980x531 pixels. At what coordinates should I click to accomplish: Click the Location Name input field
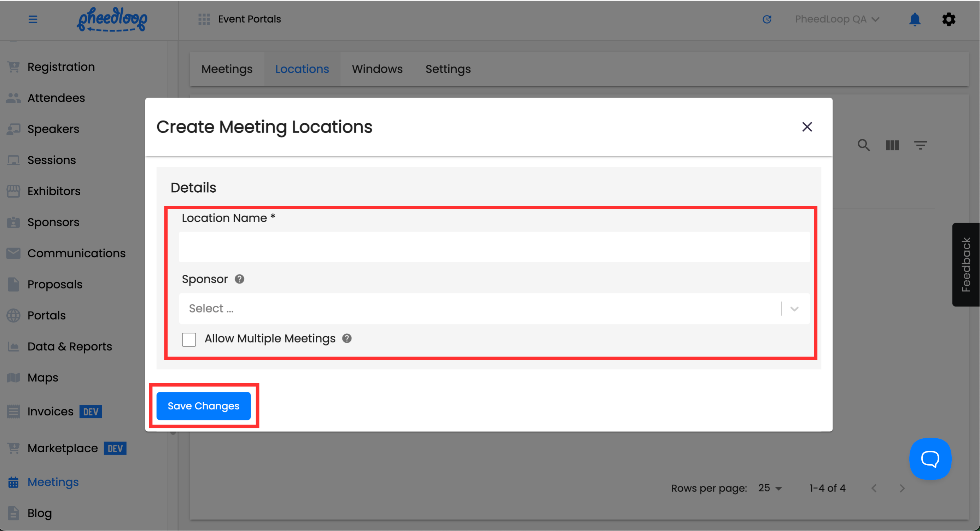click(x=494, y=247)
